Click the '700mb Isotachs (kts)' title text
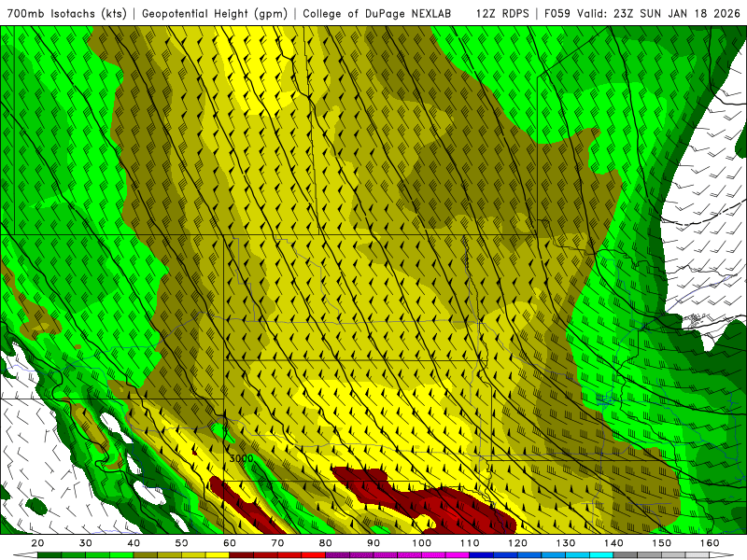The height and width of the screenshot is (560, 747). point(66,13)
